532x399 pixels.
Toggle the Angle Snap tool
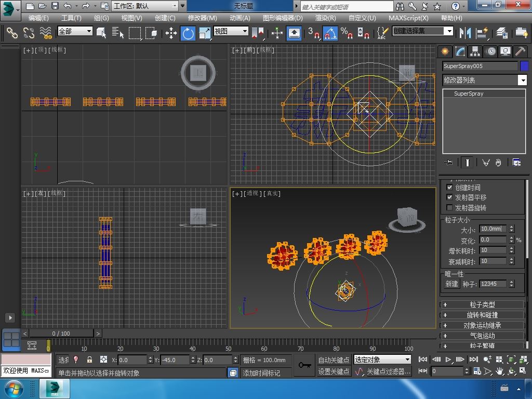(x=330, y=33)
